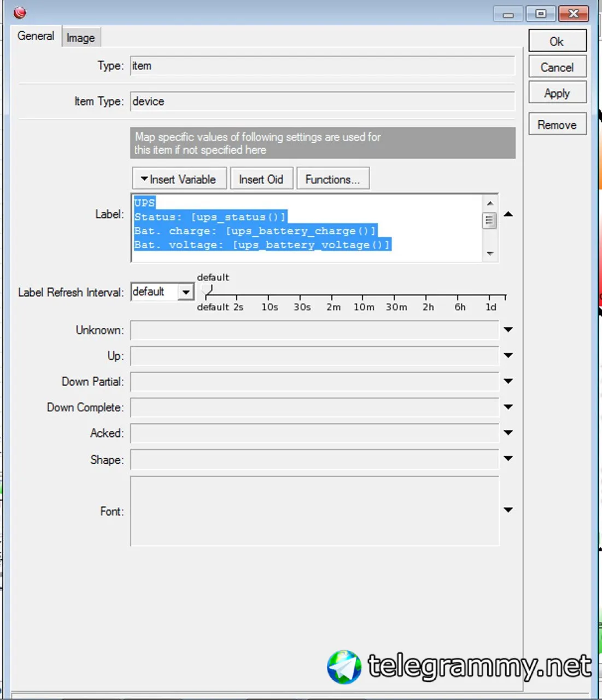The image size is (602, 700).
Task: Expand the Unknown color setting
Action: click(508, 330)
